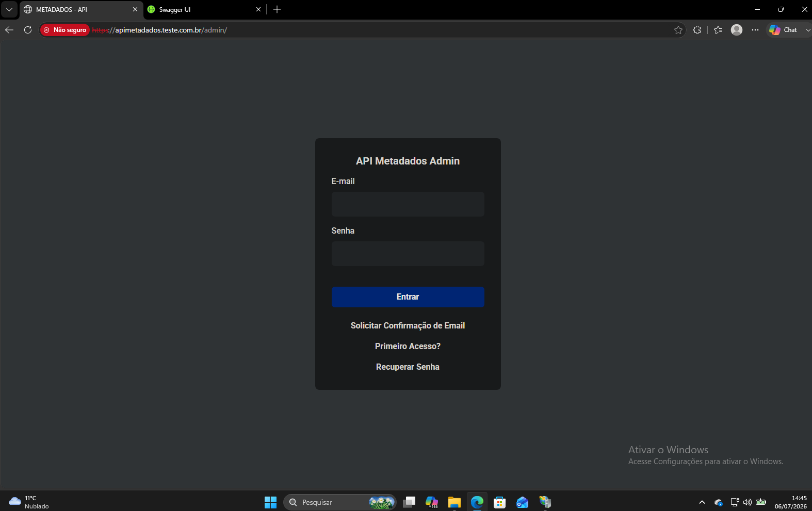Open the Recuperar Senha link
The image size is (812, 511).
pos(408,367)
